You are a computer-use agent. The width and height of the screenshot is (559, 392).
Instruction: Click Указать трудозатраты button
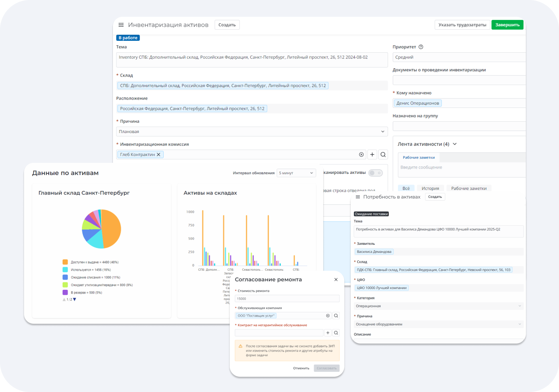point(462,25)
